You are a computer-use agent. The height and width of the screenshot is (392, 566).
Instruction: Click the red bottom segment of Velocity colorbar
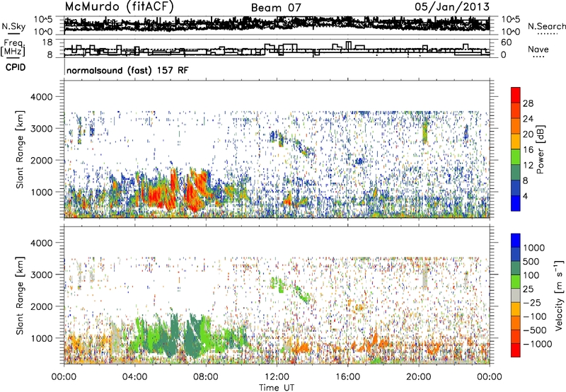[516, 350]
